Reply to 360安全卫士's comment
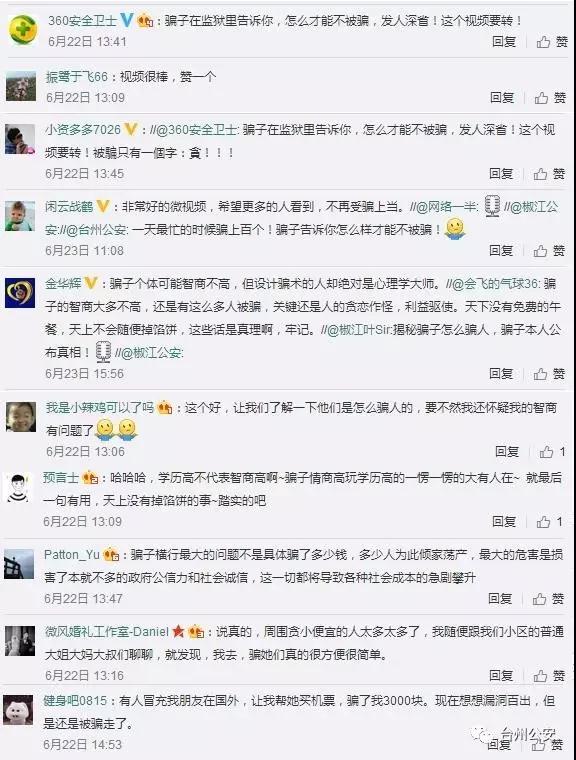 pyautogui.click(x=504, y=42)
